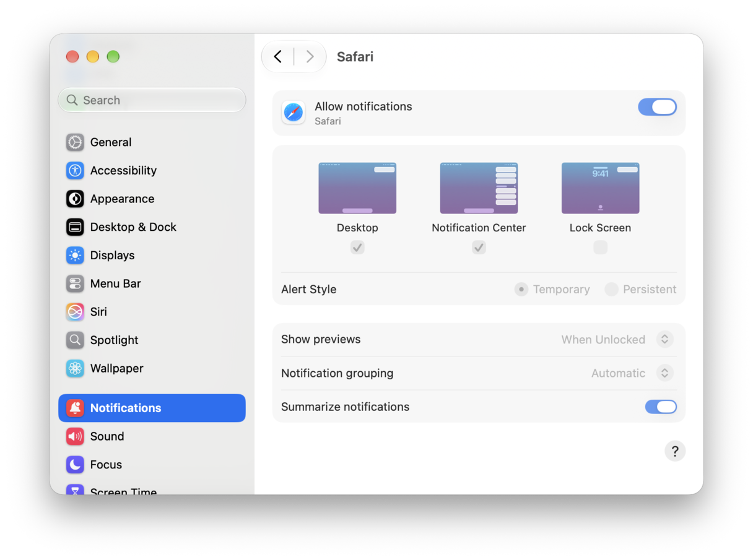Open Appearance settings pane

152,199
